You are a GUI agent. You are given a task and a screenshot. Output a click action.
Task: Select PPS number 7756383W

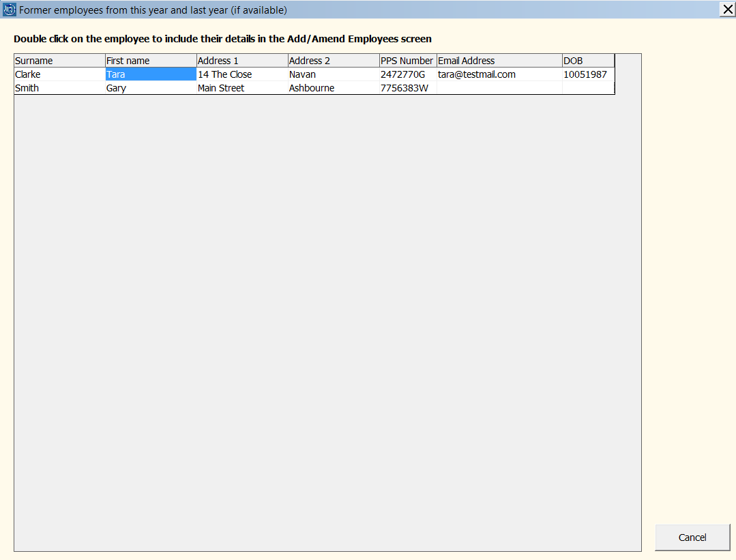408,88
